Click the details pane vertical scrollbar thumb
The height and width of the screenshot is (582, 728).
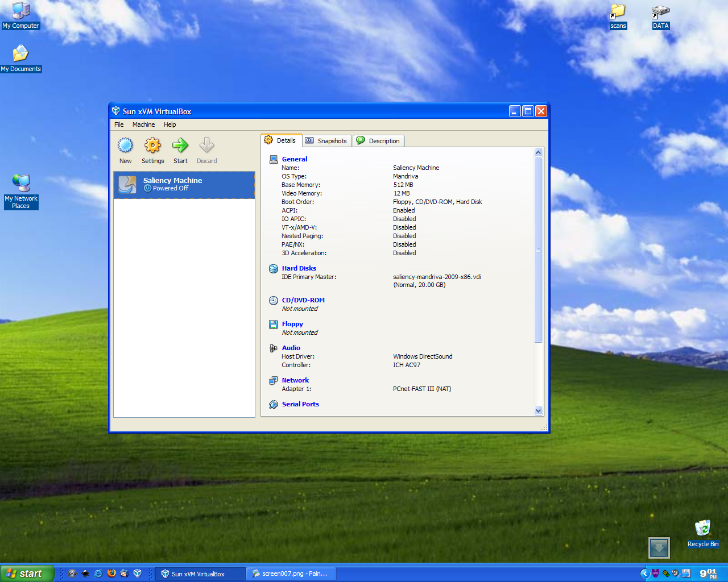point(539,250)
